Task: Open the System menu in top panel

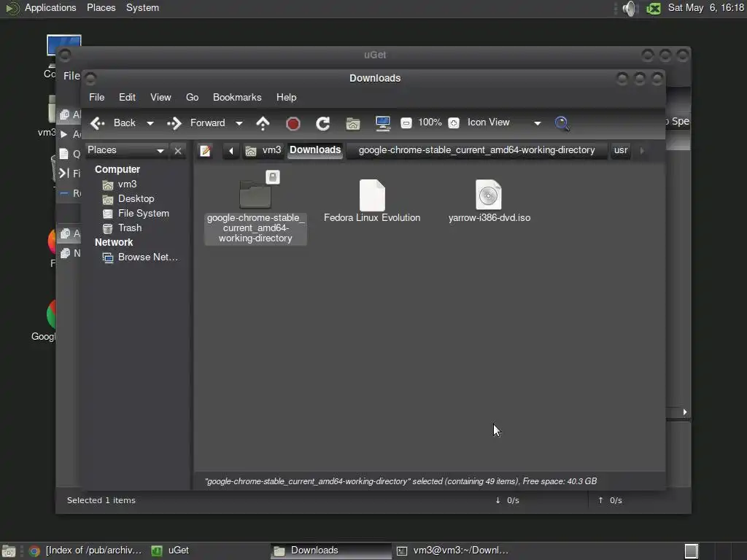Action: coord(142,8)
